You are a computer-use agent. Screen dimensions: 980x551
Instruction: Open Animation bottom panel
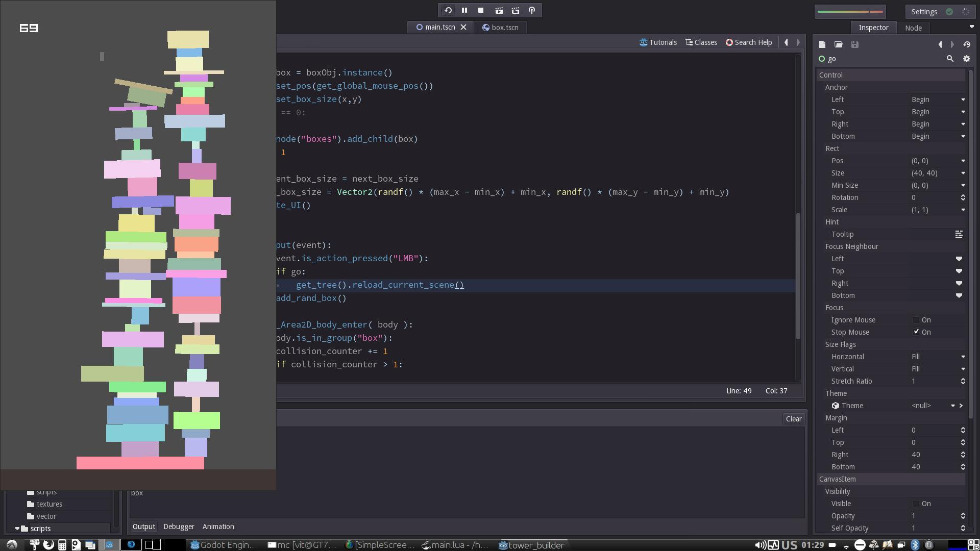click(x=218, y=527)
